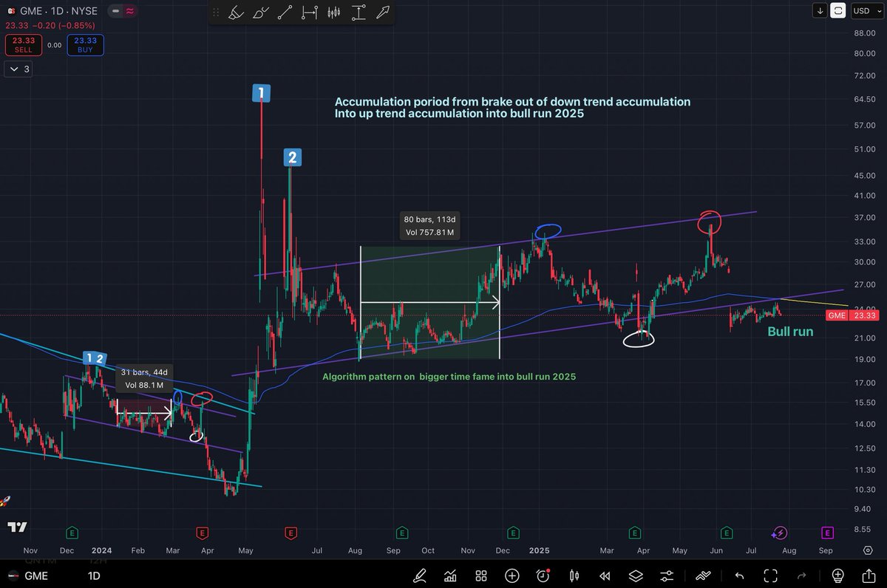887x588 pixels.
Task: Open the object tree layers icon
Action: (636, 575)
